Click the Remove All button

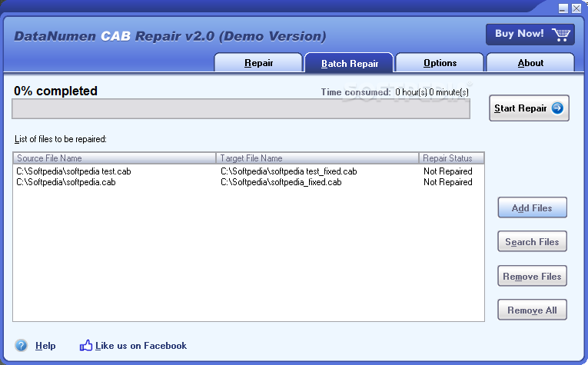[x=532, y=310]
